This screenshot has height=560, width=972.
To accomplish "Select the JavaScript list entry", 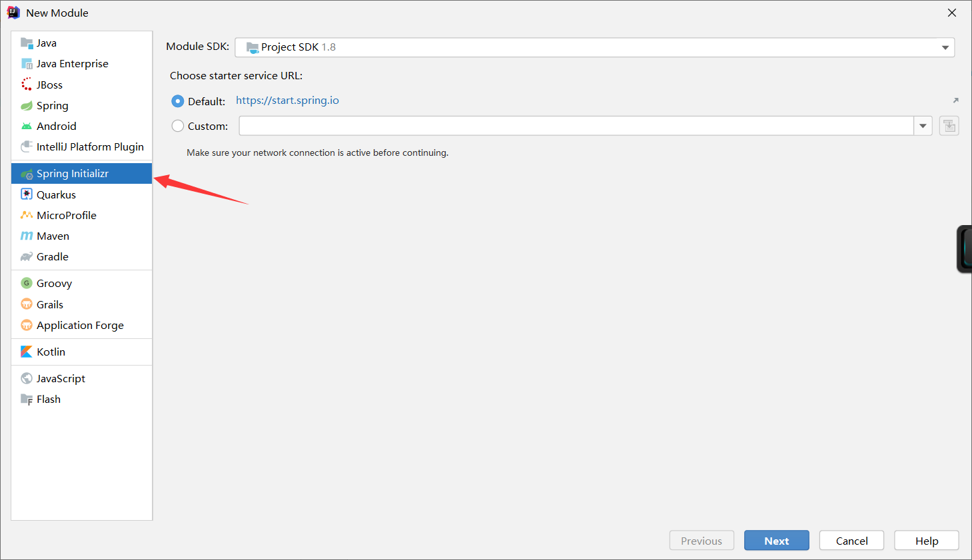I will (82, 378).
